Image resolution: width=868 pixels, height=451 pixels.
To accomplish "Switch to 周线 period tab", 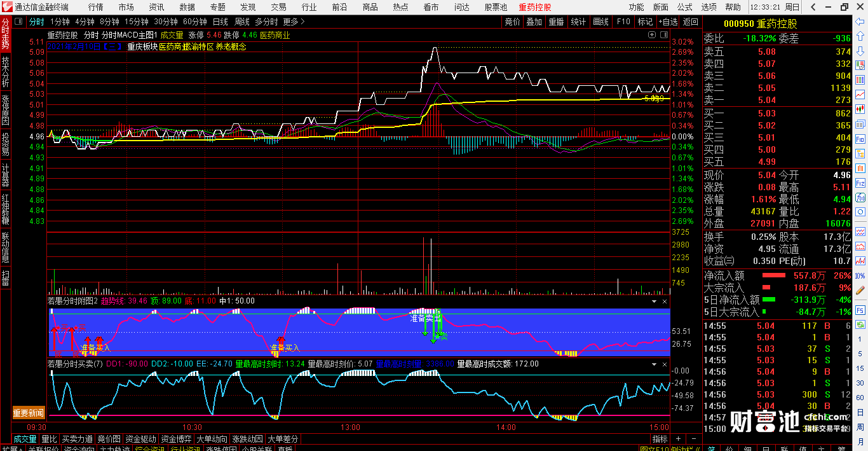I will (x=242, y=22).
